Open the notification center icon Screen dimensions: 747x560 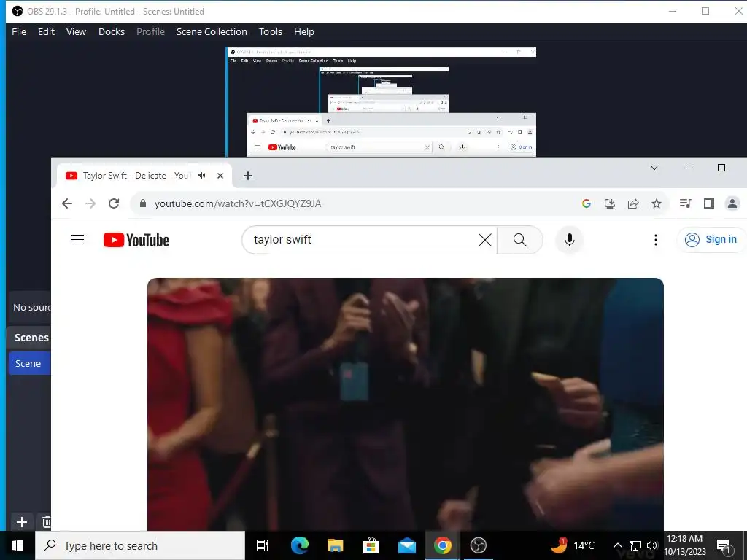[724, 545]
